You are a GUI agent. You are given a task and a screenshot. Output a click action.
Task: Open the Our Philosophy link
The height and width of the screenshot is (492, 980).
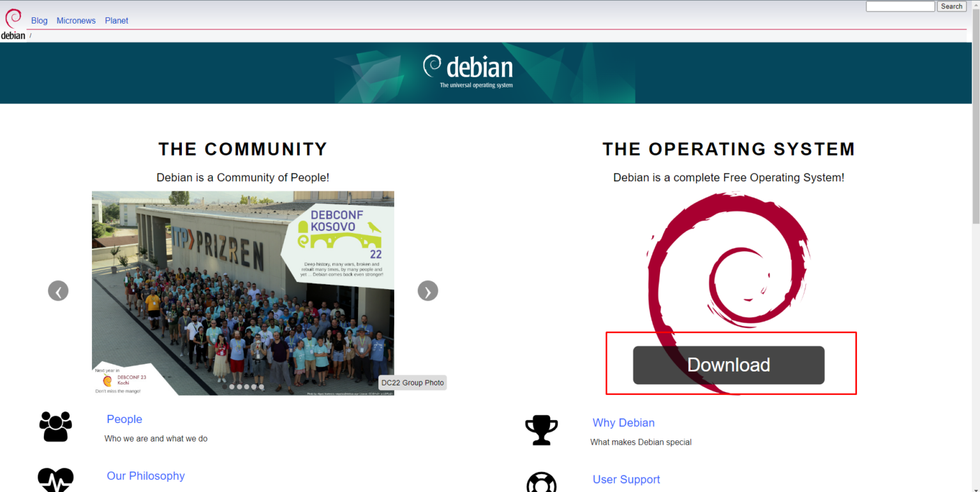coord(145,476)
